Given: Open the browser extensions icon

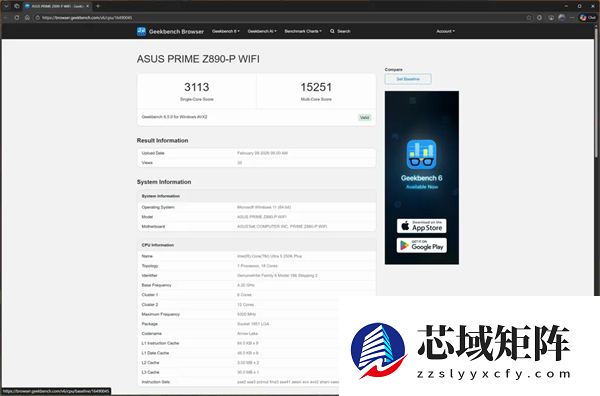Looking at the screenshot, I should (x=540, y=18).
